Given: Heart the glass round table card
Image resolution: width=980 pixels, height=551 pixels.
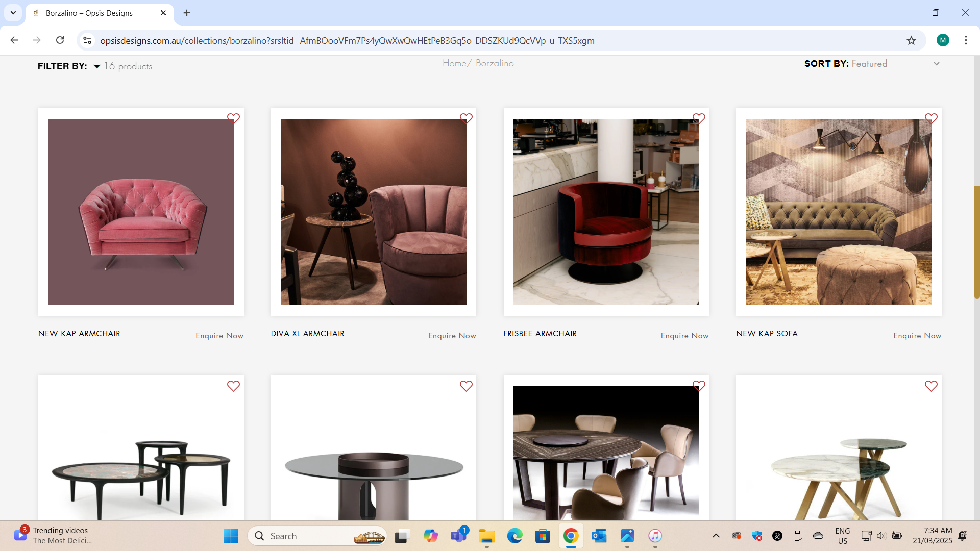Looking at the screenshot, I should (x=466, y=386).
